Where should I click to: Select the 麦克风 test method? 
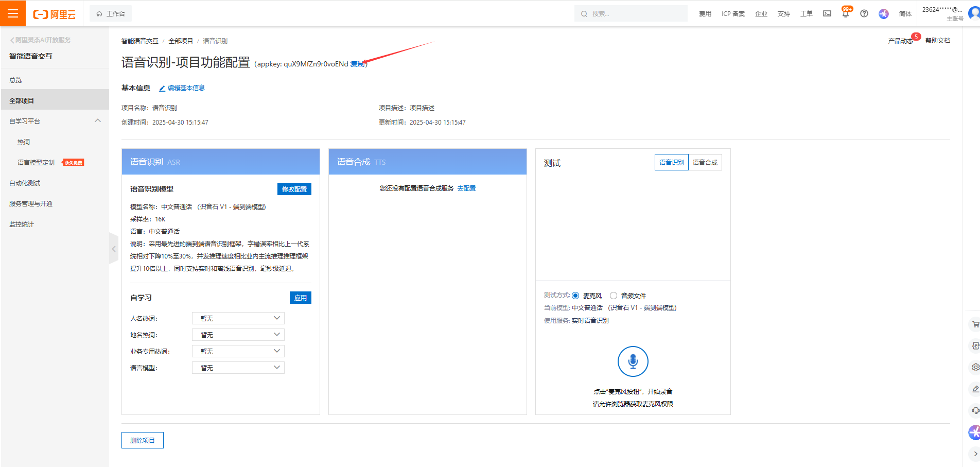click(x=575, y=296)
